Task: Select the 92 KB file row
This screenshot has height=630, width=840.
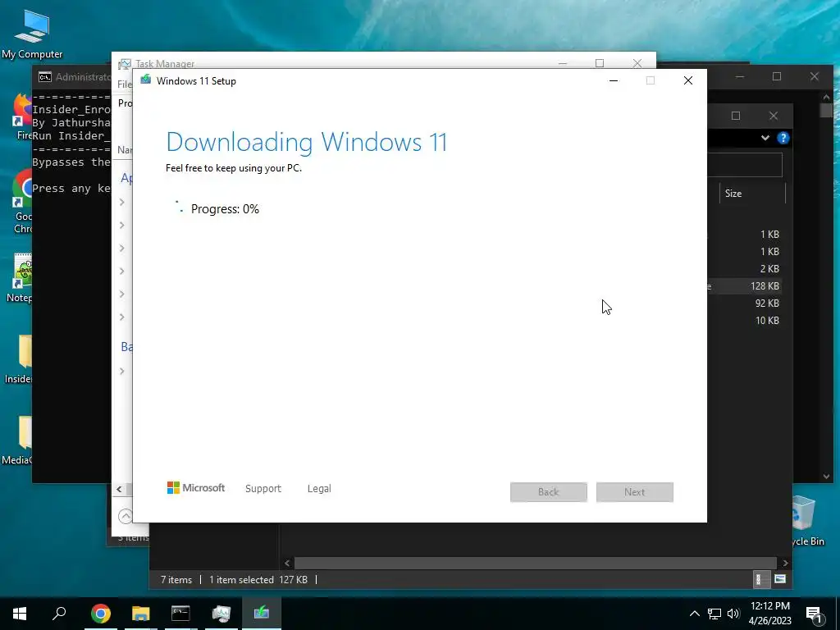Action: pos(743,304)
